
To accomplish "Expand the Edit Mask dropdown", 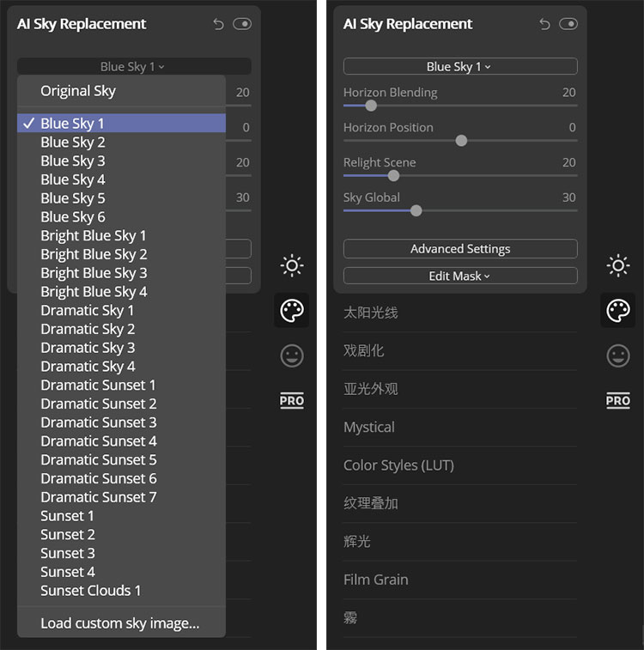I will (x=460, y=276).
